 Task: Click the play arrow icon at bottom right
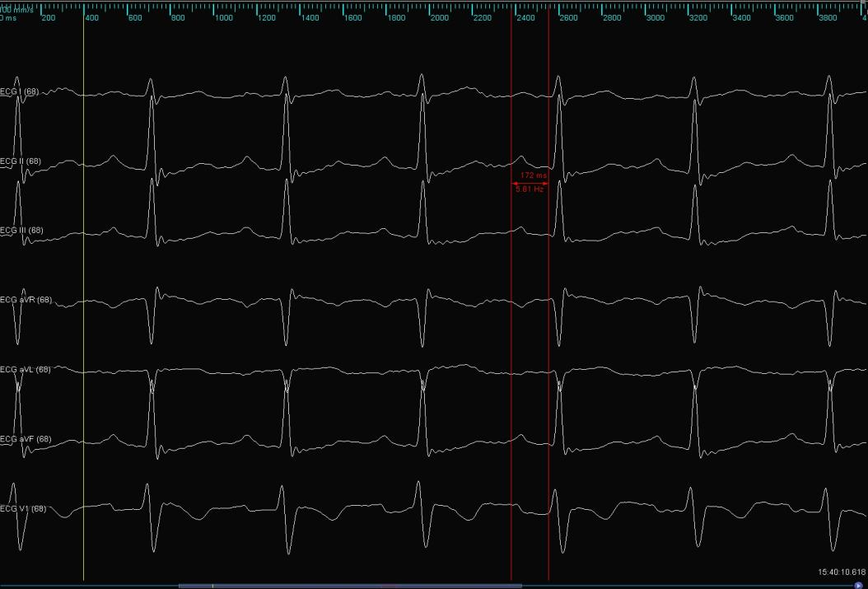(859, 585)
